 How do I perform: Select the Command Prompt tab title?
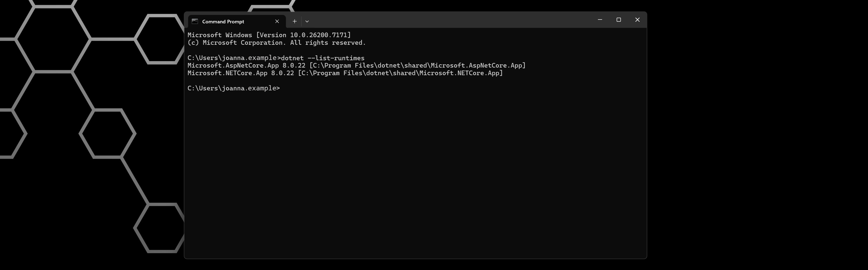[223, 21]
